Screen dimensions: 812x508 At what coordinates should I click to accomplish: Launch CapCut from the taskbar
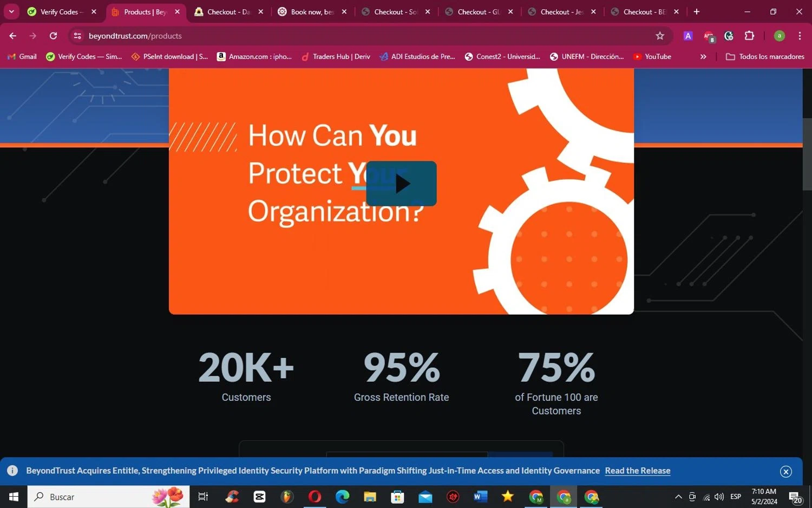(x=259, y=497)
